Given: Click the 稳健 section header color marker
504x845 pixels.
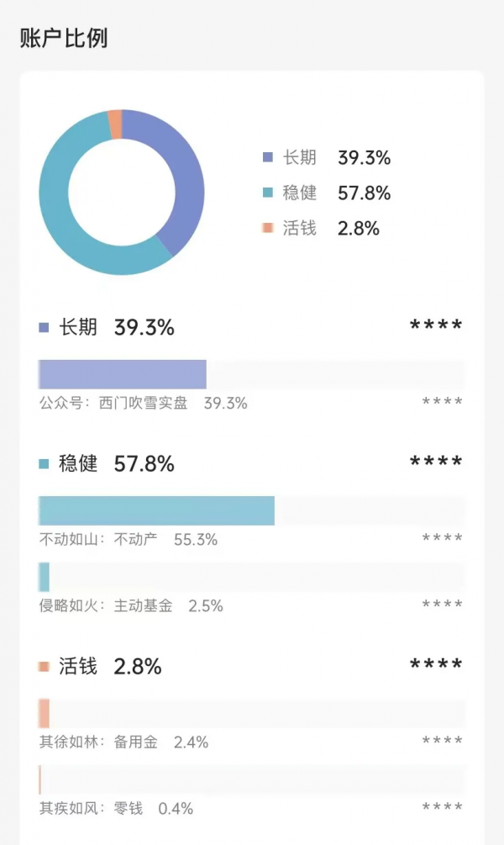Looking at the screenshot, I should [x=44, y=464].
